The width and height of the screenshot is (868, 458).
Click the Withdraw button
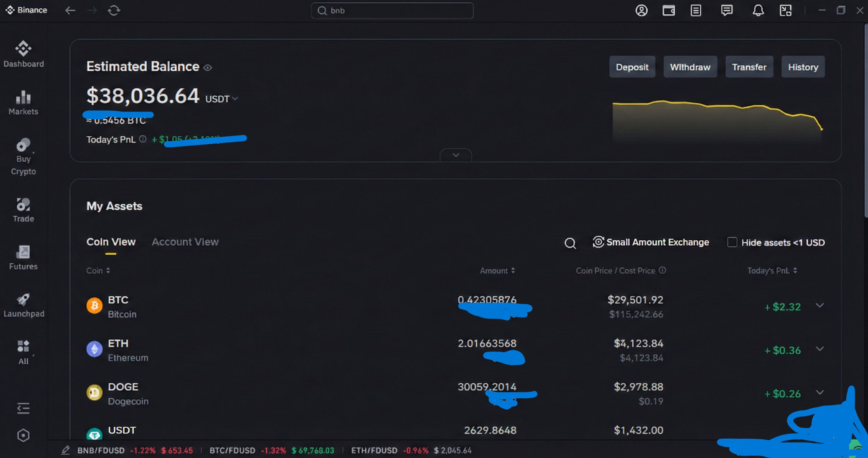tap(690, 67)
